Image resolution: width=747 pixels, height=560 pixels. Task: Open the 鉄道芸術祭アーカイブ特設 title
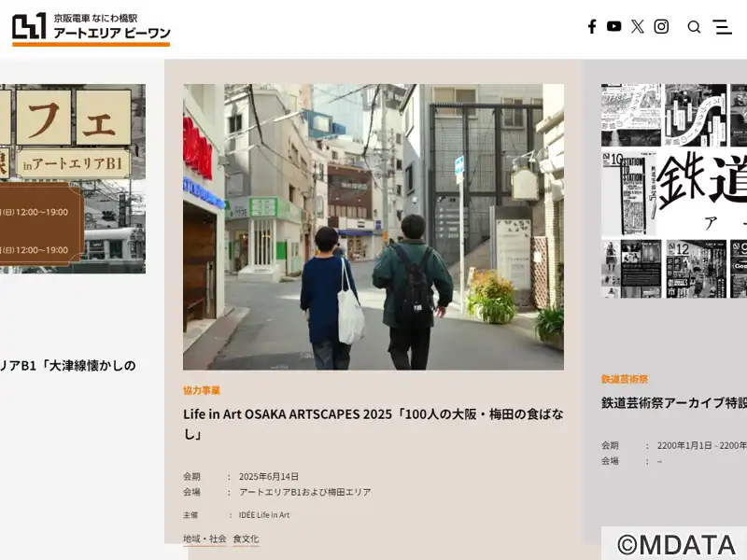pyautogui.click(x=674, y=403)
